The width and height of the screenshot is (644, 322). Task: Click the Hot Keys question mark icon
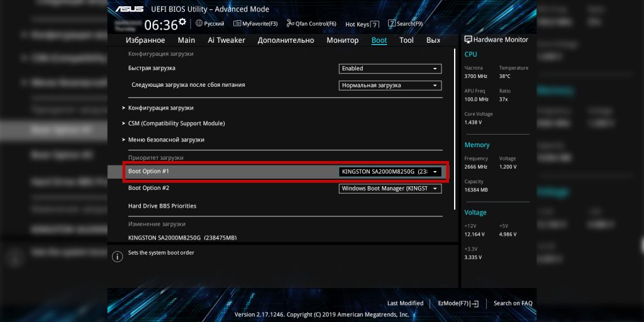(x=375, y=25)
